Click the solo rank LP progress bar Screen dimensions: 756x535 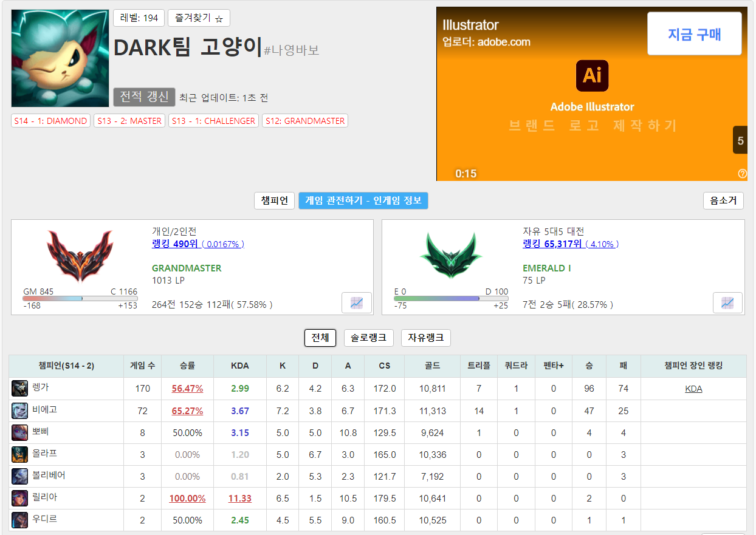pyautogui.click(x=80, y=299)
